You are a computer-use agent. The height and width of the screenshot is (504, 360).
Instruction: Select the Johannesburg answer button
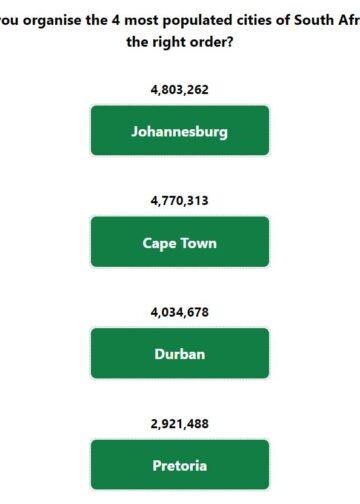point(180,130)
